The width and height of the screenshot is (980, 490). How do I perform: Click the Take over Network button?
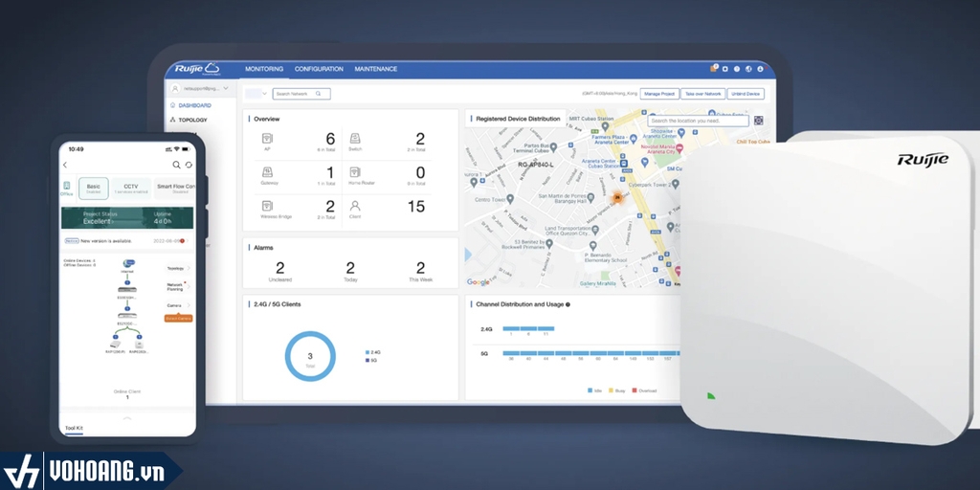point(703,94)
